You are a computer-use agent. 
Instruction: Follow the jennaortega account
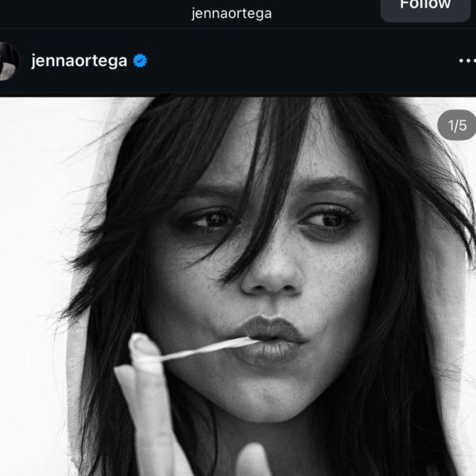pyautogui.click(x=425, y=7)
